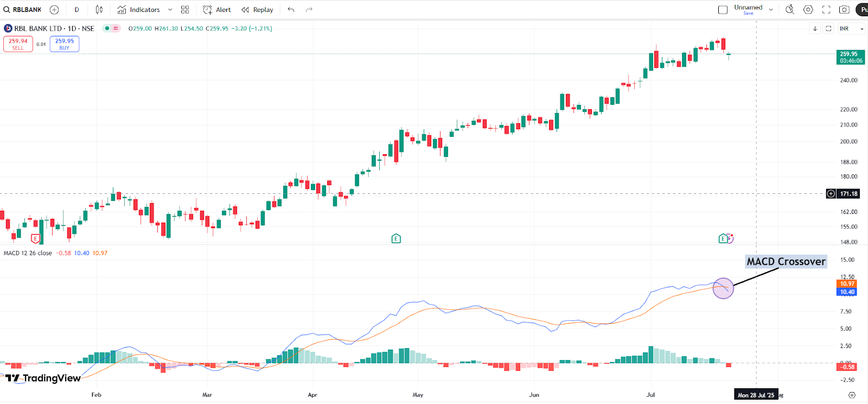Screen dimensions: 868x404
Task: Click the signal value 10.97 in legend
Action: click(x=100, y=253)
